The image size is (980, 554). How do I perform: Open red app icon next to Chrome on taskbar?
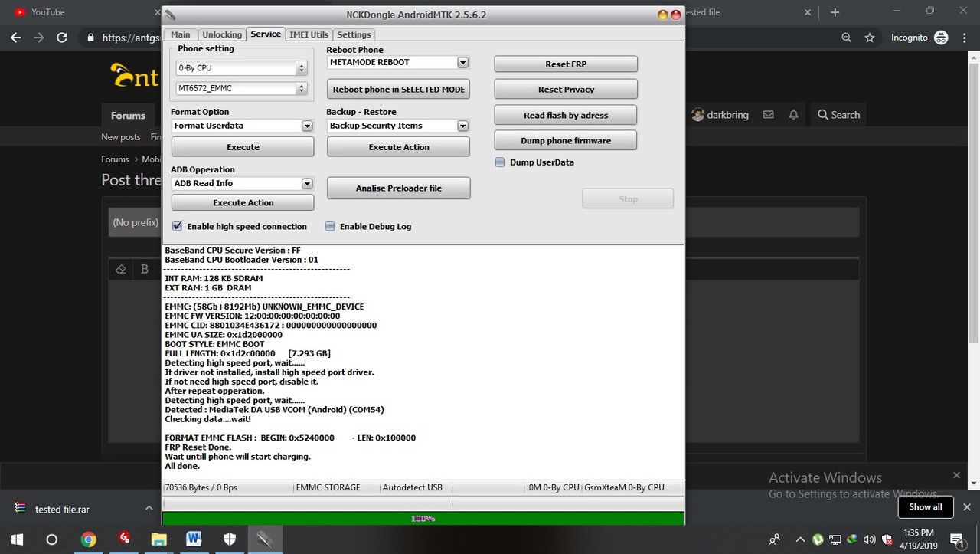point(124,539)
